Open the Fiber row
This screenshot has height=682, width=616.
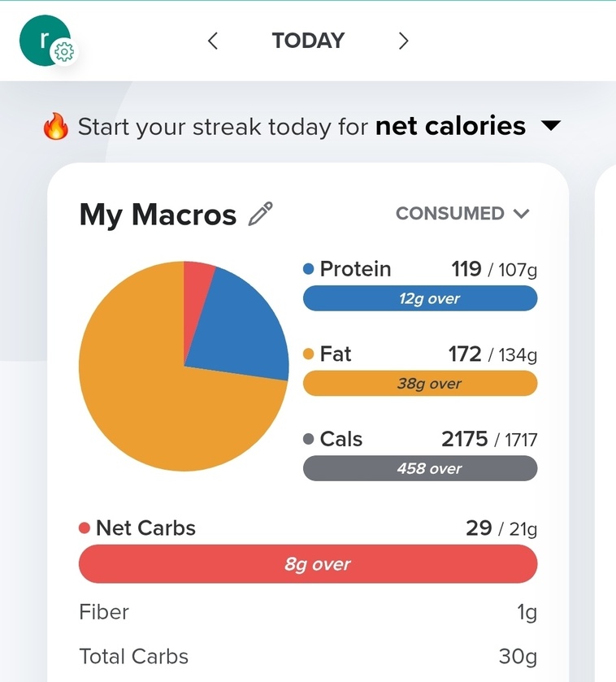pyautogui.click(x=308, y=612)
